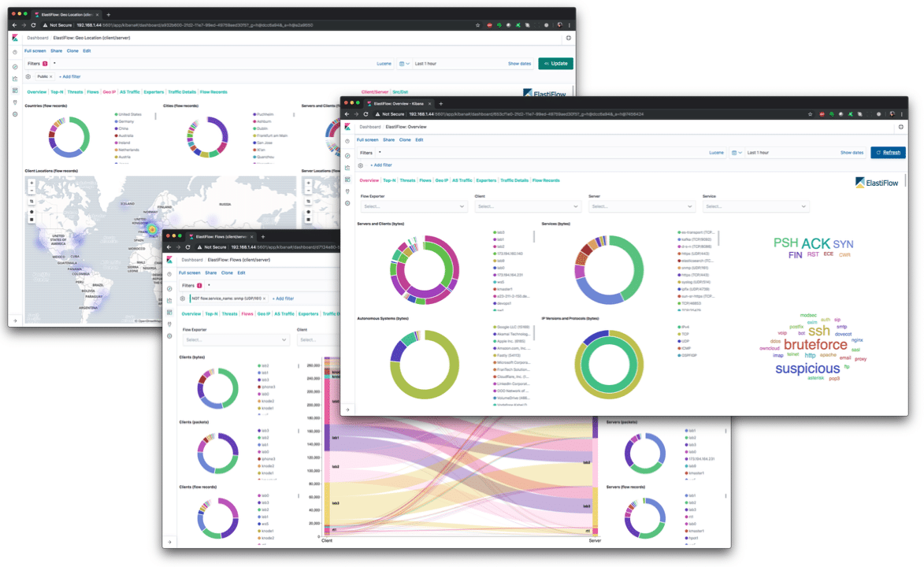Remove the NOT flow.service_name filter in Flows window
The width and height of the screenshot is (924, 567).
(x=265, y=298)
